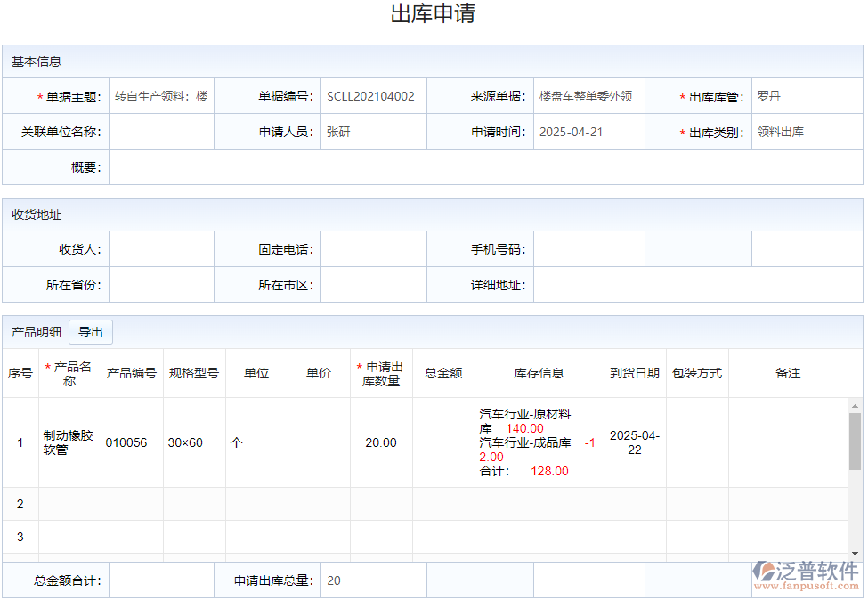
Task: Focus the 单据主题 input field
Action: (x=161, y=96)
